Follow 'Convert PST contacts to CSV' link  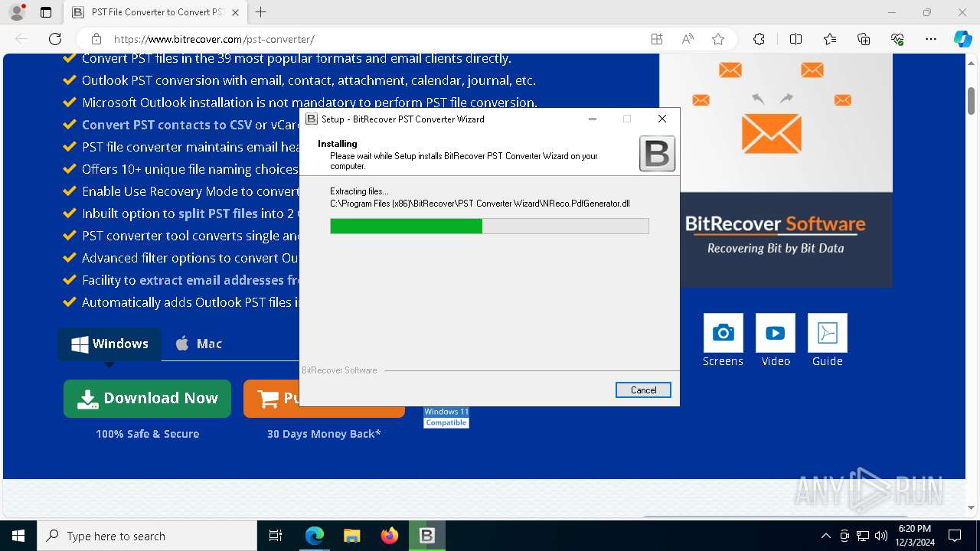coord(167,125)
